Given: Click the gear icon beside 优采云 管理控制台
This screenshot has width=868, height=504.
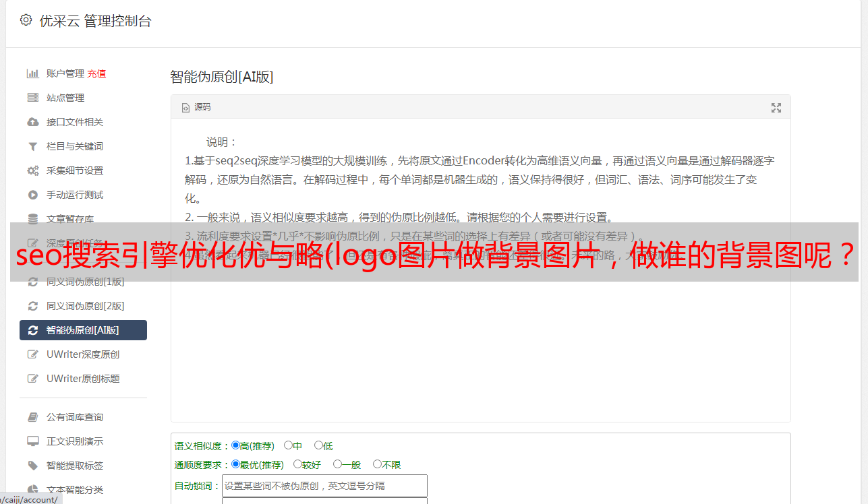Looking at the screenshot, I should pos(26,20).
